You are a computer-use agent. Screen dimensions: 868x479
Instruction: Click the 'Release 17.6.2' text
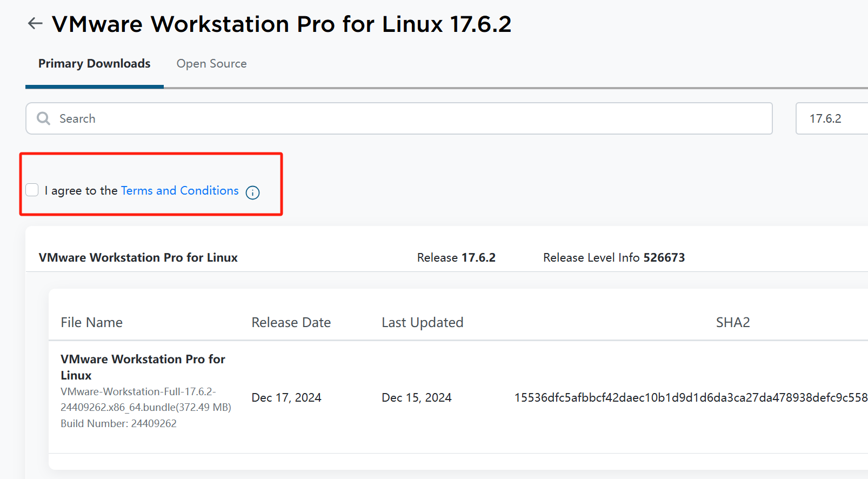click(456, 257)
